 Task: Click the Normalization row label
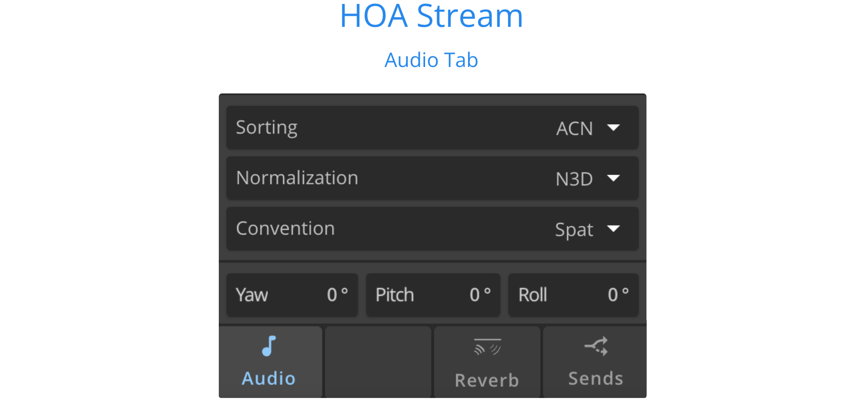pyautogui.click(x=297, y=178)
